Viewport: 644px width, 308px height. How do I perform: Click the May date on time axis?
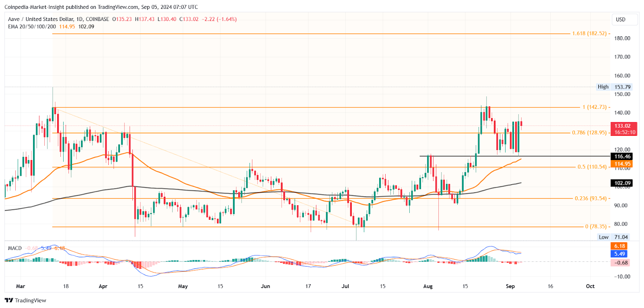[183, 286]
